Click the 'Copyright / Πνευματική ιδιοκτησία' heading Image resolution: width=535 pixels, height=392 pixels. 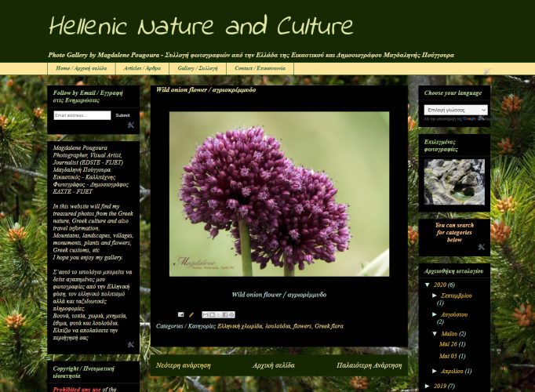pos(84,372)
